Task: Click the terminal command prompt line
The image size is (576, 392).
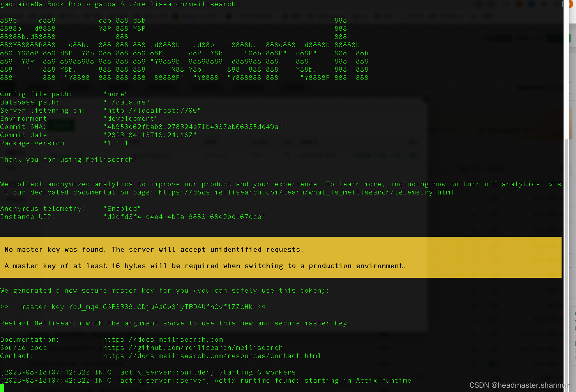Action: (117, 4)
